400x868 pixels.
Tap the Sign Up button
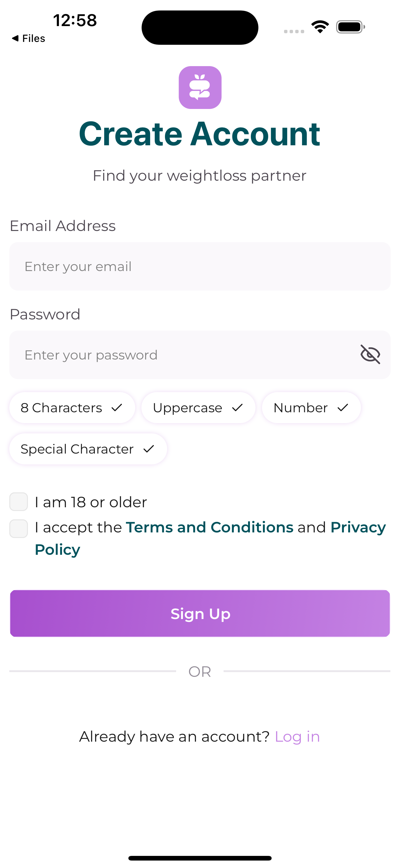point(200,613)
